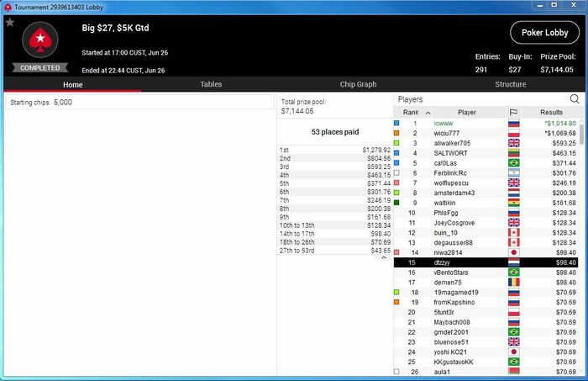The width and height of the screenshot is (588, 381).
Task: Select player row degausser88
Action: pyautogui.click(x=486, y=242)
